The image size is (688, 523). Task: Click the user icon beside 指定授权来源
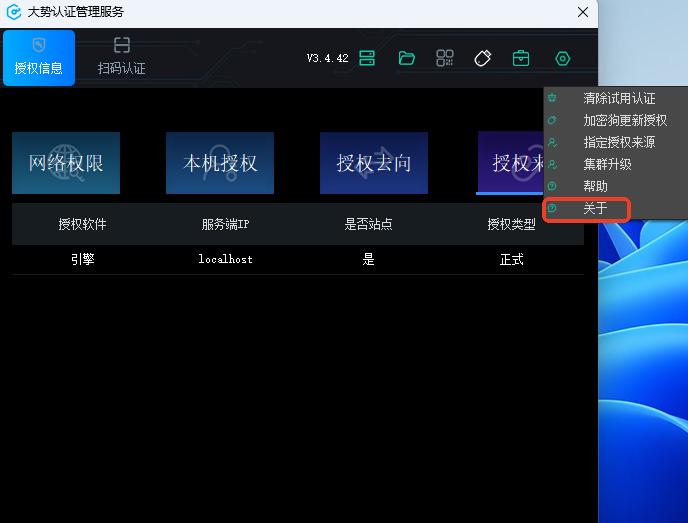click(552, 142)
